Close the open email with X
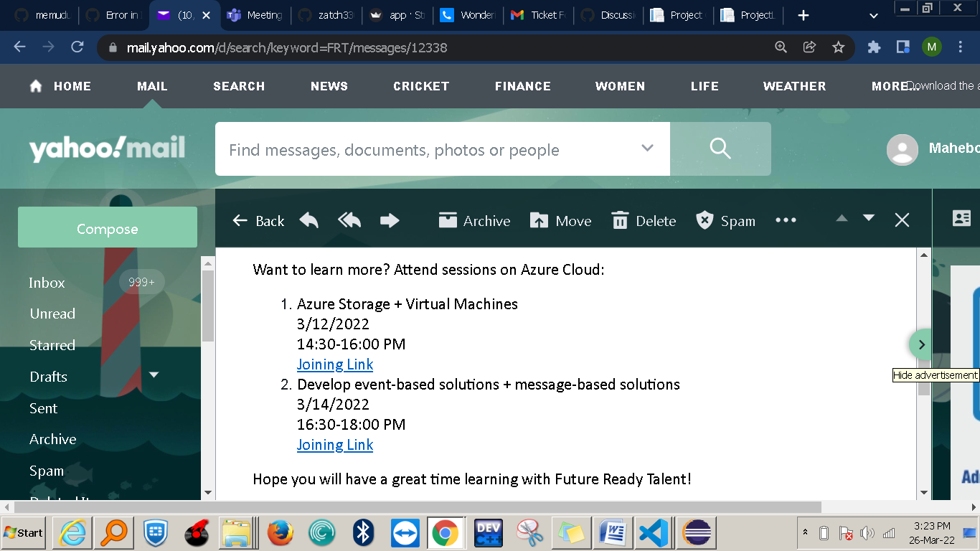980x551 pixels. pyautogui.click(x=902, y=220)
